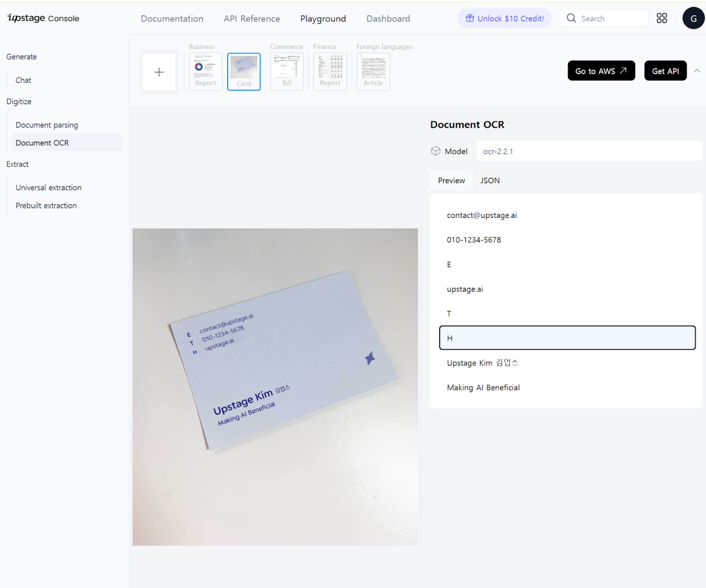
Task: Open Chat in the sidebar
Action: coord(23,80)
